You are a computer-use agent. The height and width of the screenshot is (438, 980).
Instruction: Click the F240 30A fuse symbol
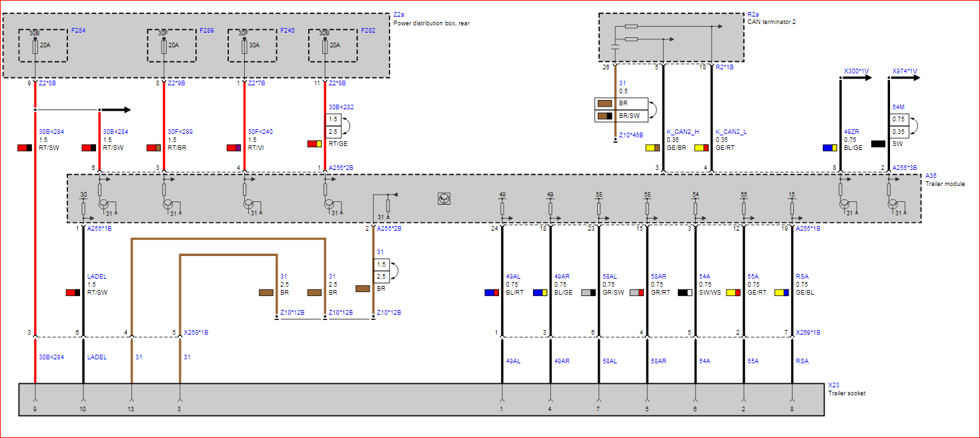click(x=244, y=45)
